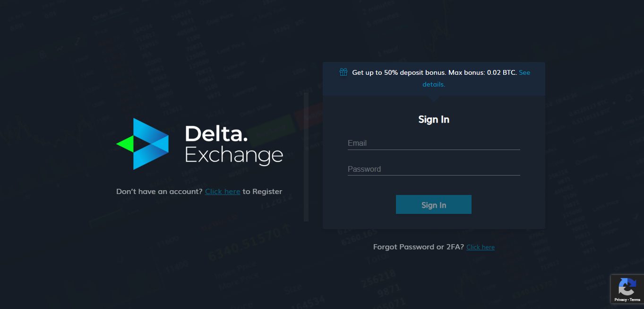
Task: Click the banner's downward pointer notch
Action: click(x=433, y=98)
